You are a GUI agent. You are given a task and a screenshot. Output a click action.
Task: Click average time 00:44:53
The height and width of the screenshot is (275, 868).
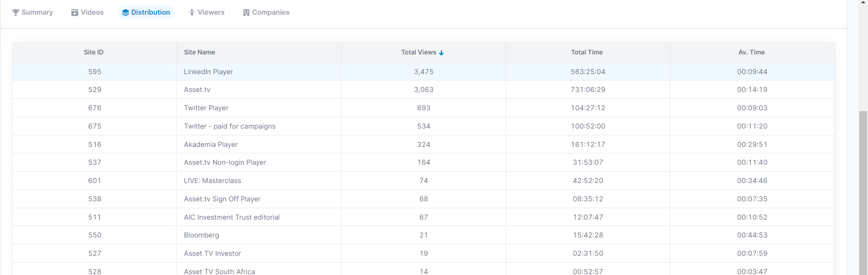(x=752, y=235)
